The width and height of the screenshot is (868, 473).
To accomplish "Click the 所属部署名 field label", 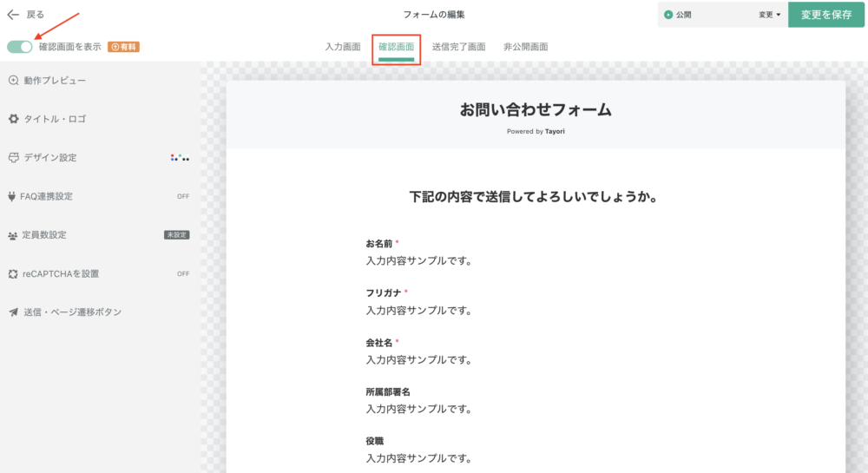I will pos(388,392).
